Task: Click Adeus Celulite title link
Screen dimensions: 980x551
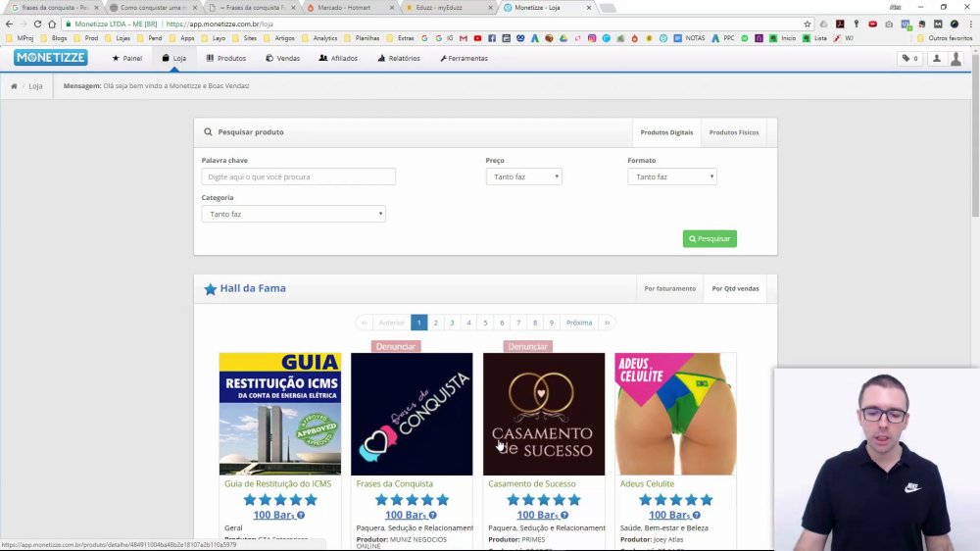Action: (647, 484)
